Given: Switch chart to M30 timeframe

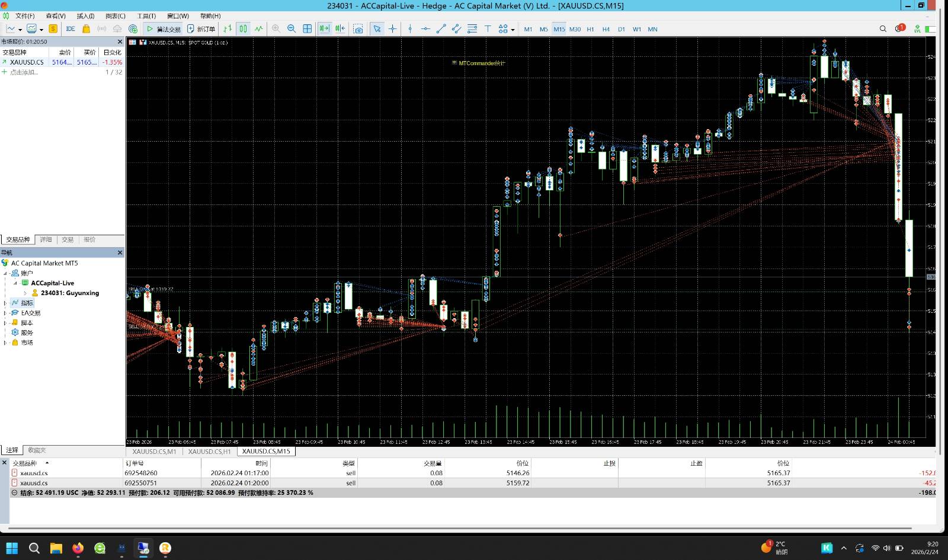Looking at the screenshot, I should click(575, 29).
